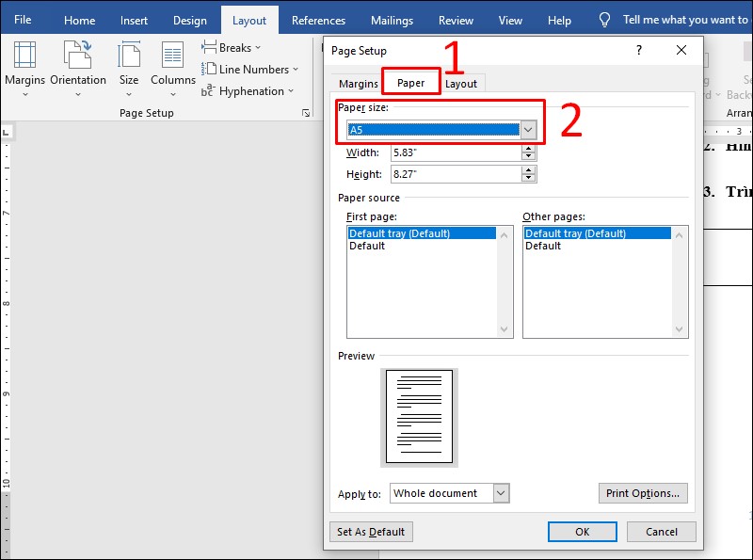Click the Page Setup dialog launcher
The image size is (753, 560).
[x=305, y=113]
